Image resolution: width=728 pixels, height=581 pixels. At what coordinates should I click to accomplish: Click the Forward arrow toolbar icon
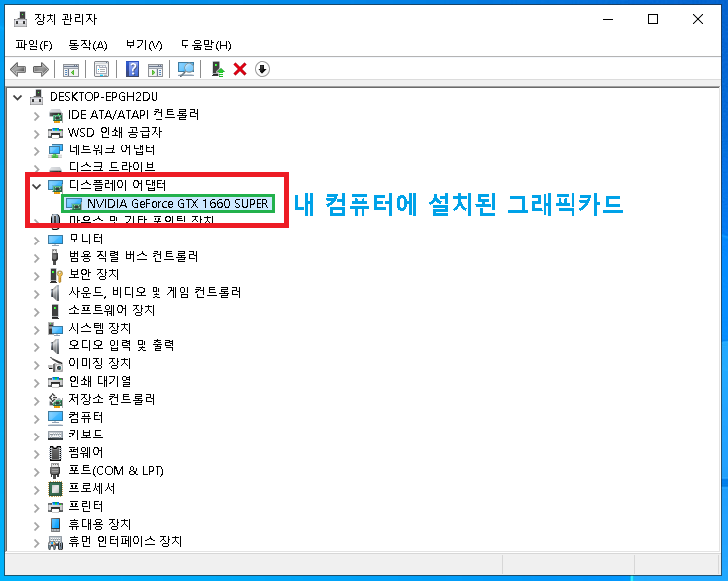[x=41, y=69]
